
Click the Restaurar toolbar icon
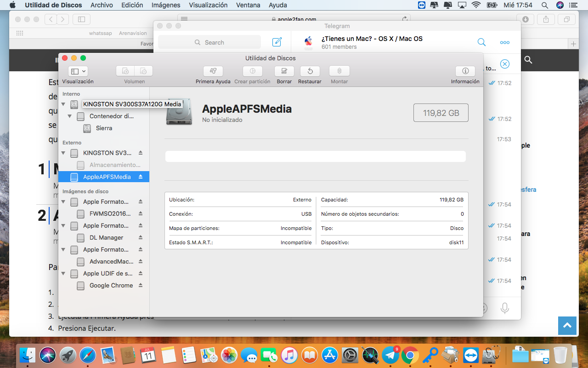tap(310, 71)
